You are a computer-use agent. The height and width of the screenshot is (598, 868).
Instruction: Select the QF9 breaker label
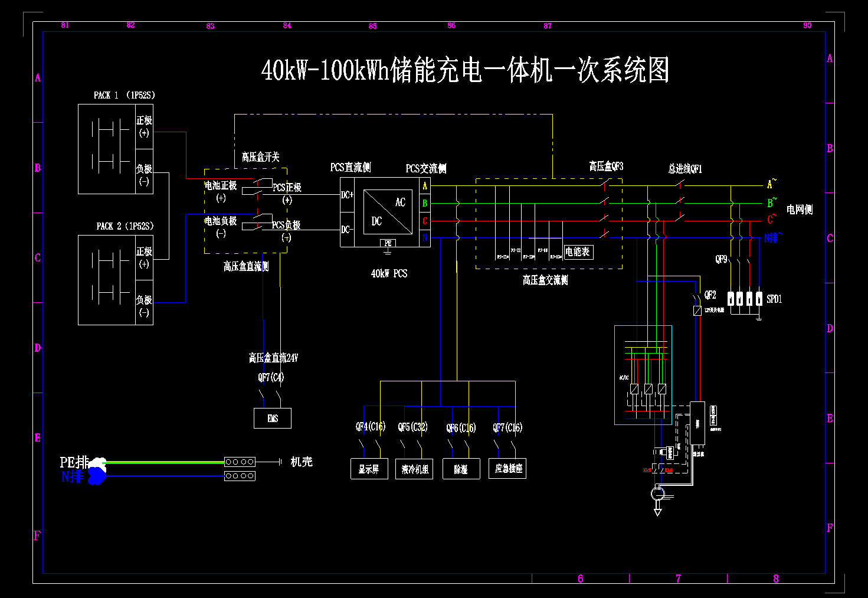[x=721, y=259]
